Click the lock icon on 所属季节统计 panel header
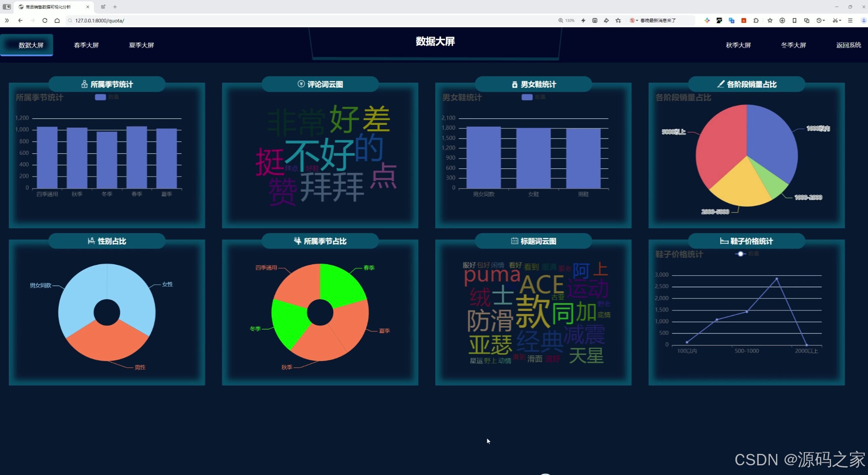This screenshot has height=475, width=868. 85,84
